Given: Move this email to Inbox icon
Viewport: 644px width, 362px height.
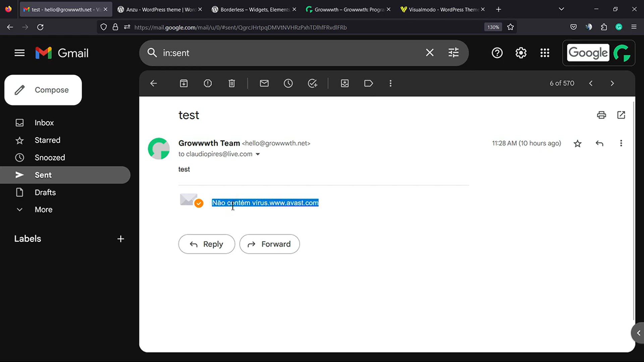Looking at the screenshot, I should pyautogui.click(x=345, y=83).
